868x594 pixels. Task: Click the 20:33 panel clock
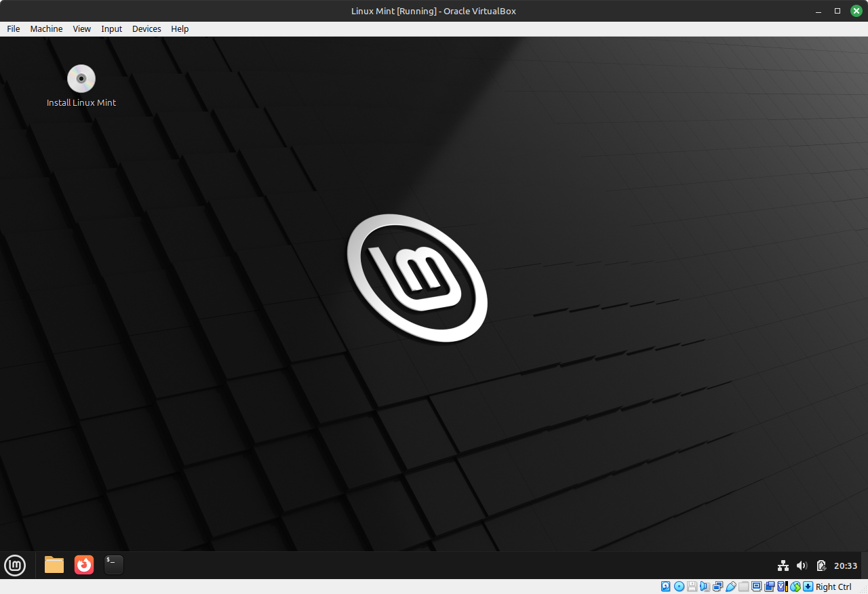coord(846,566)
